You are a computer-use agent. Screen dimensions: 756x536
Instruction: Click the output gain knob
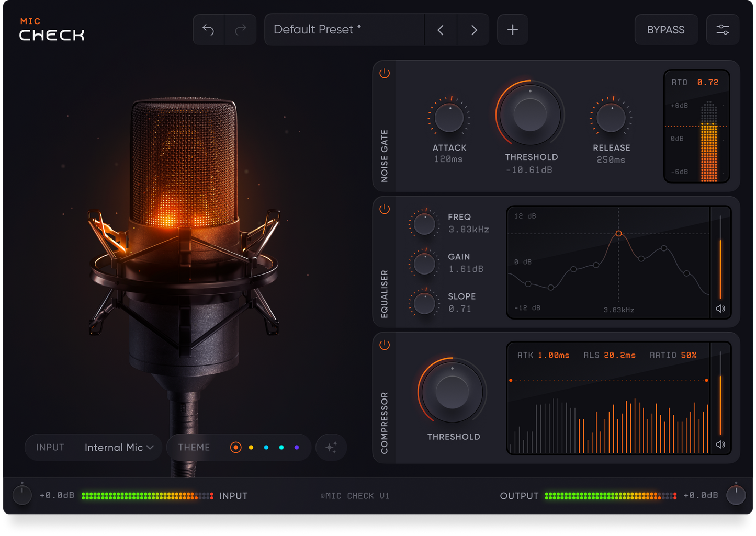736,495
